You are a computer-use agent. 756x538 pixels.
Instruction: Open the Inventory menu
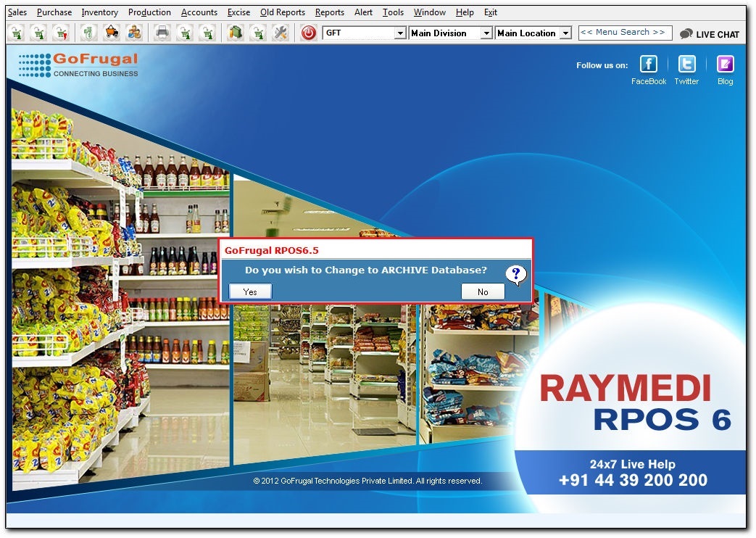click(x=99, y=12)
